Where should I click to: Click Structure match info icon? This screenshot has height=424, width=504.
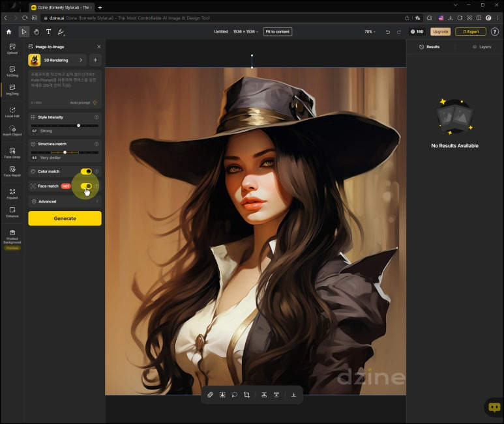[x=96, y=144]
